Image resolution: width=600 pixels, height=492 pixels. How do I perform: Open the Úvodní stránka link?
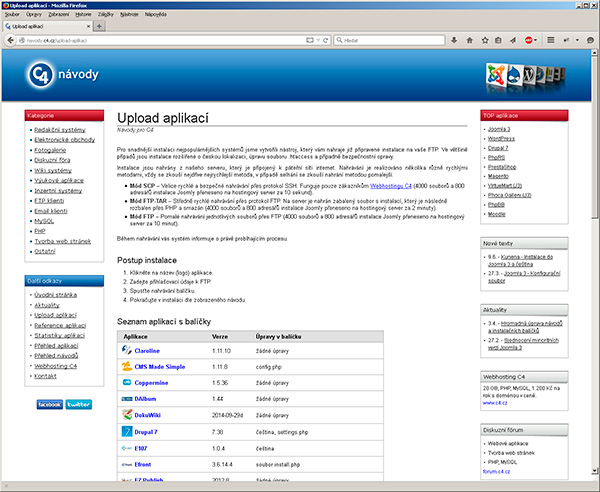coord(55,295)
